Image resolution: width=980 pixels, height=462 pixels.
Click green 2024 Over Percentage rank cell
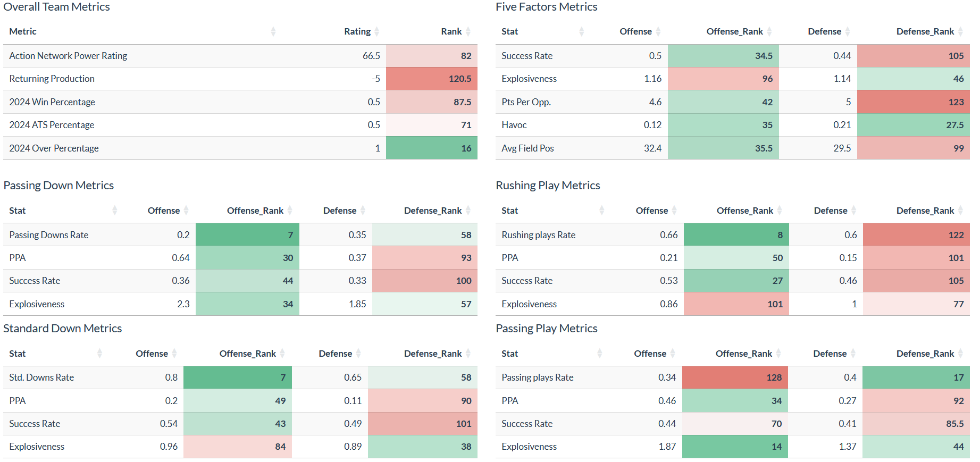pos(432,148)
